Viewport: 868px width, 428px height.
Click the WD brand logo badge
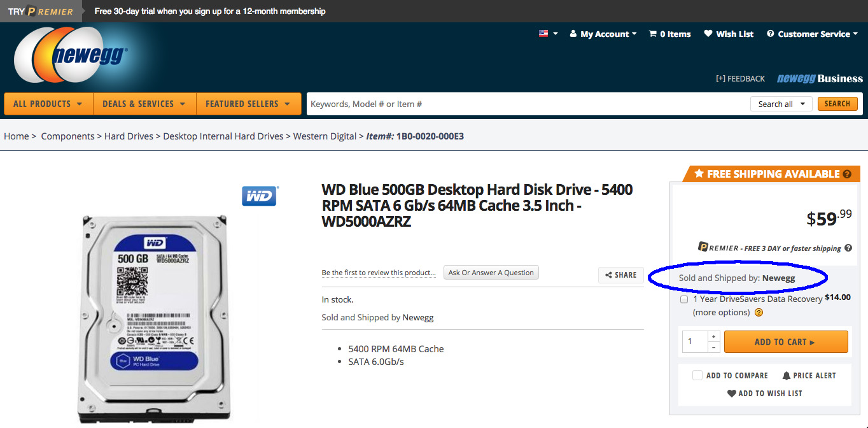coord(260,196)
